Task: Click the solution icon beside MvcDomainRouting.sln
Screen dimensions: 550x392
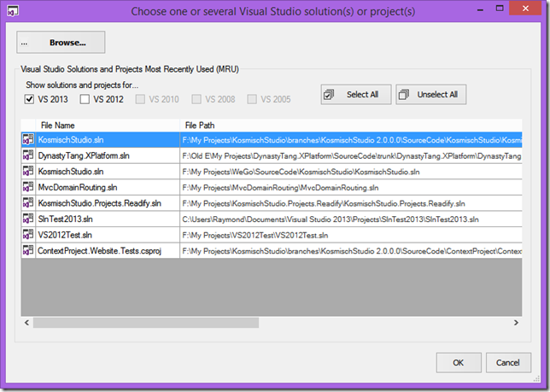Action: (x=28, y=187)
